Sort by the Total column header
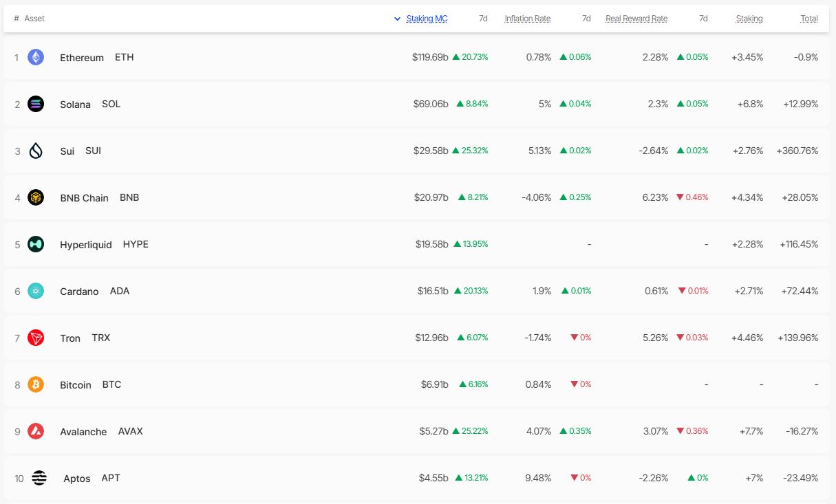This screenshot has height=504, width=836. click(809, 19)
